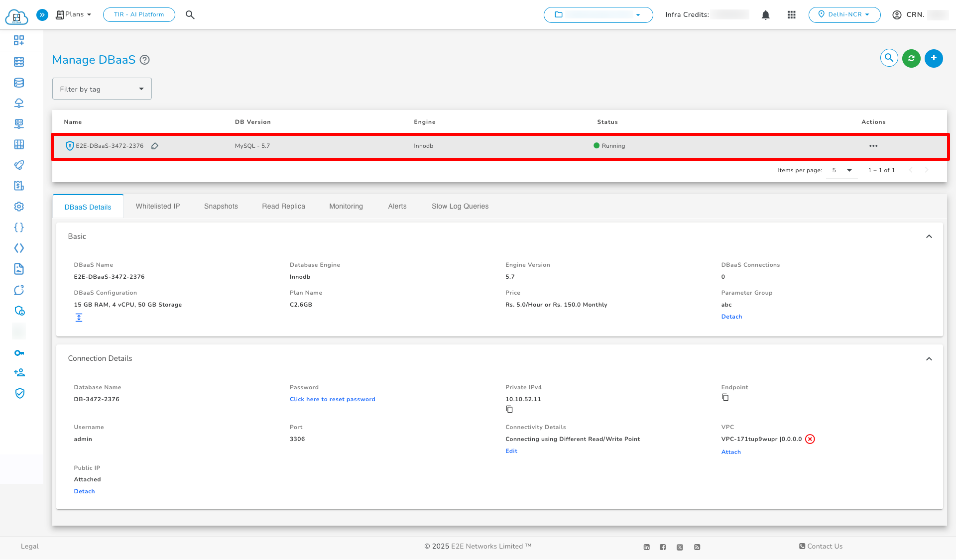Open the settings gear in the sidebar
Image resolution: width=956 pixels, height=560 pixels.
point(19,206)
